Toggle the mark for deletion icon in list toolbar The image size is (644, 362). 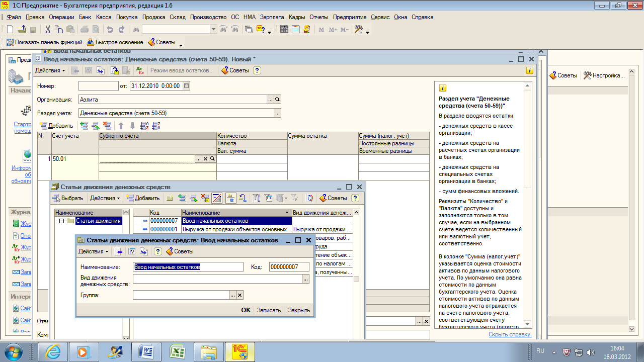(x=205, y=198)
